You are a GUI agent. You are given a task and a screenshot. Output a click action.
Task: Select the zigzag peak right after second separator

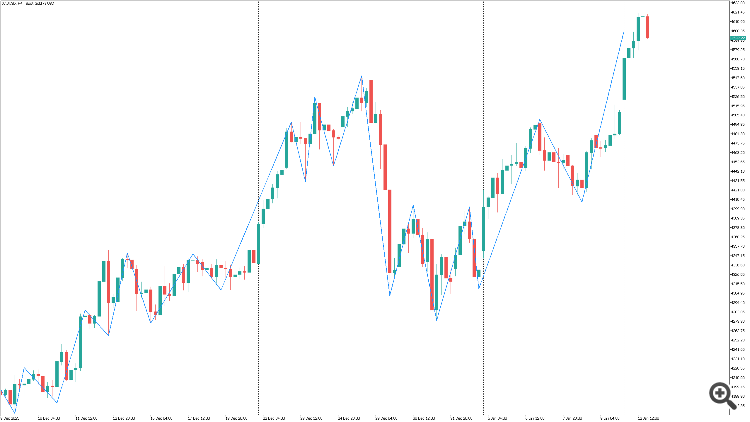tap(540, 122)
